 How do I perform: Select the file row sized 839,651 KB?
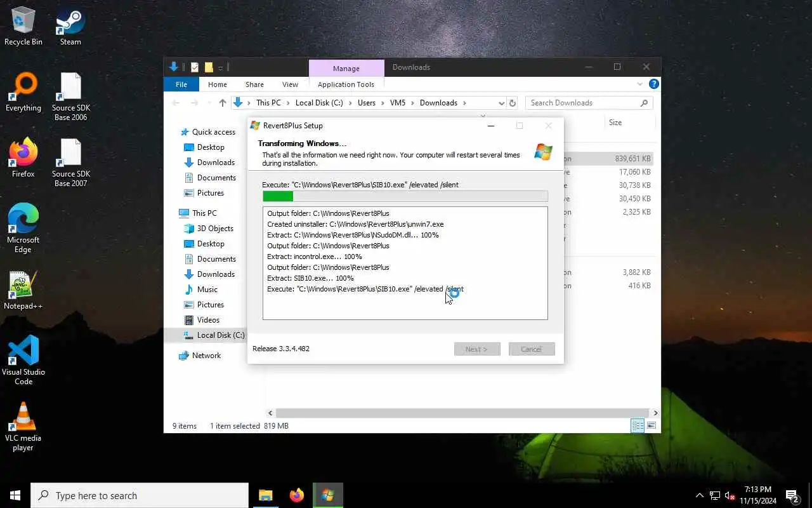[608, 159]
